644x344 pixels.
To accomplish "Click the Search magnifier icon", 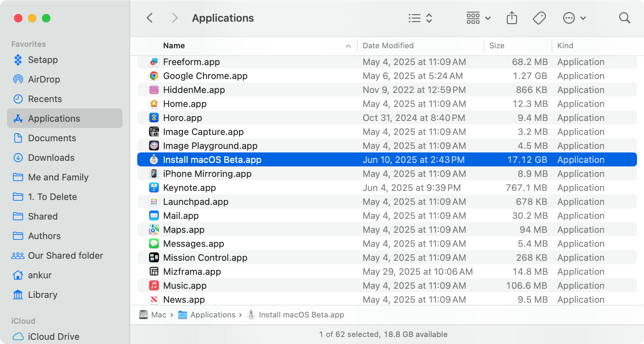I will click(624, 18).
